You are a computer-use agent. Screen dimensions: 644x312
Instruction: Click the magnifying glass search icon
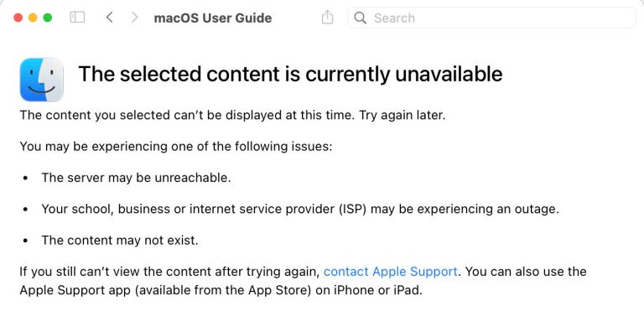361,18
